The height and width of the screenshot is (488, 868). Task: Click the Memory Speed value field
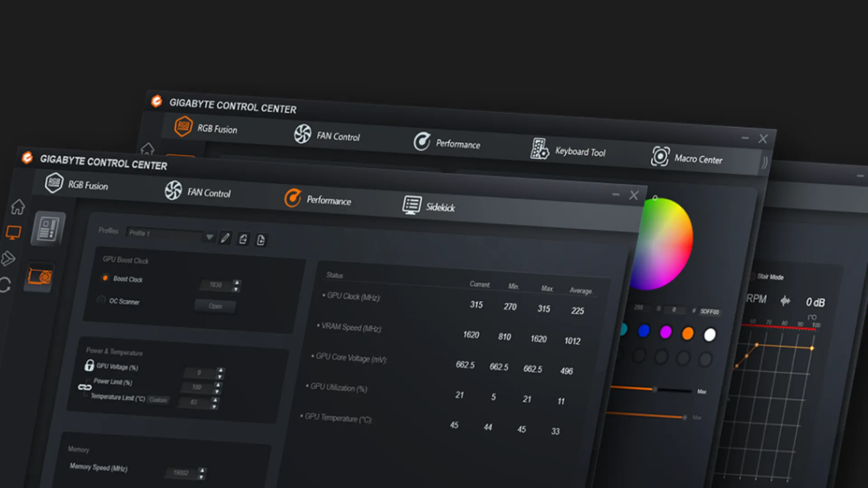point(181,473)
